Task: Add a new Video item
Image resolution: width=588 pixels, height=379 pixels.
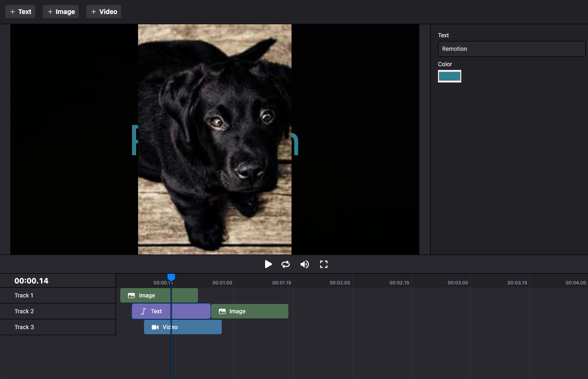Action: point(103,12)
